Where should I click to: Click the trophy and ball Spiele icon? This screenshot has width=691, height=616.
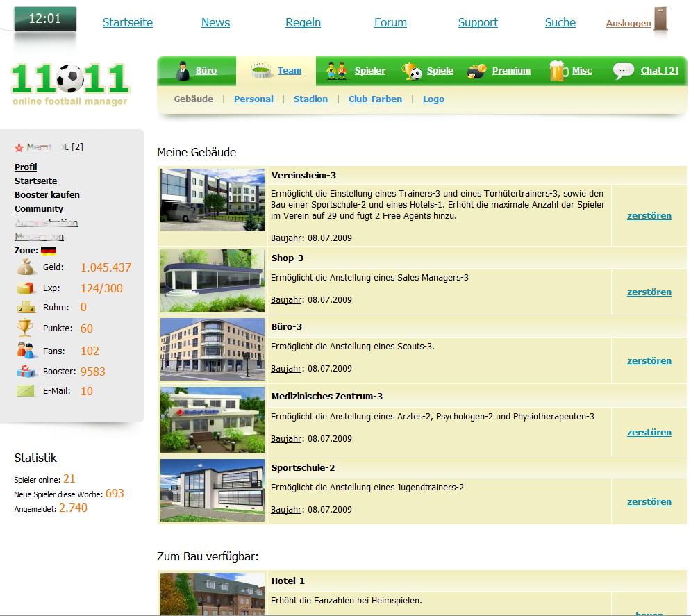(411, 71)
